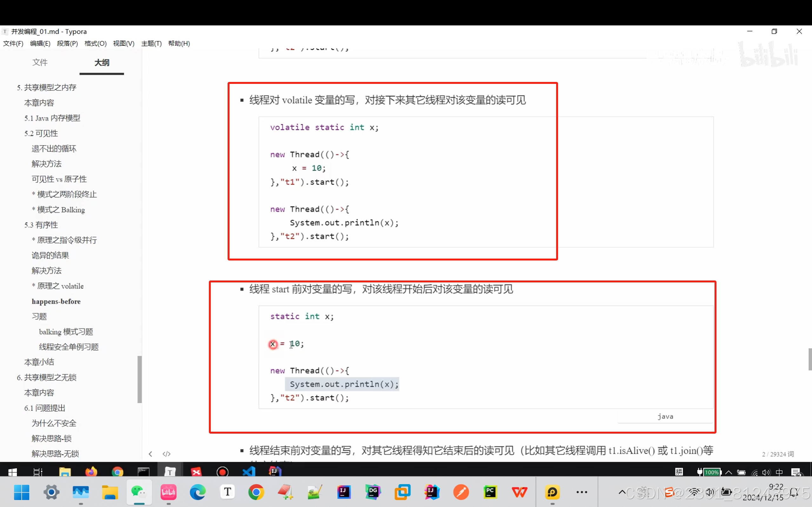Click the outline sidebar scrollbar thumb

140,379
